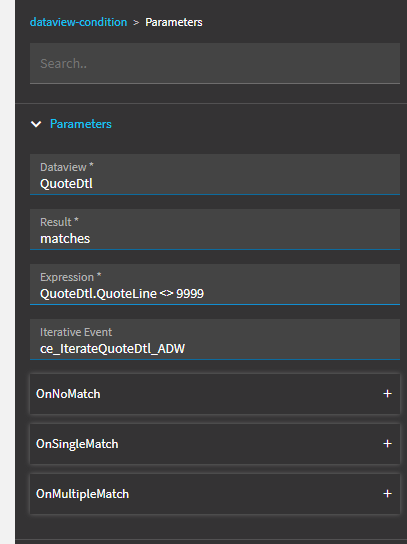Click the Iterative Event field
This screenshot has width=407, height=544.
[215, 339]
